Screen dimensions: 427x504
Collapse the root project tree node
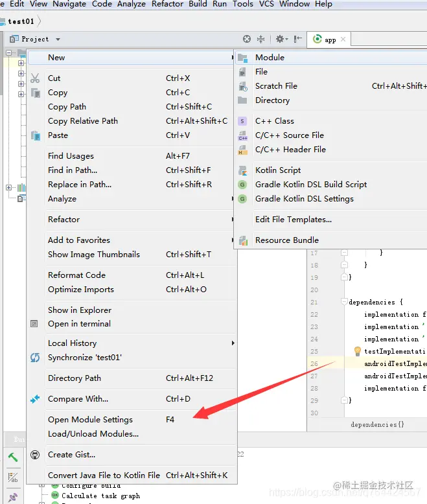(x=8, y=52)
